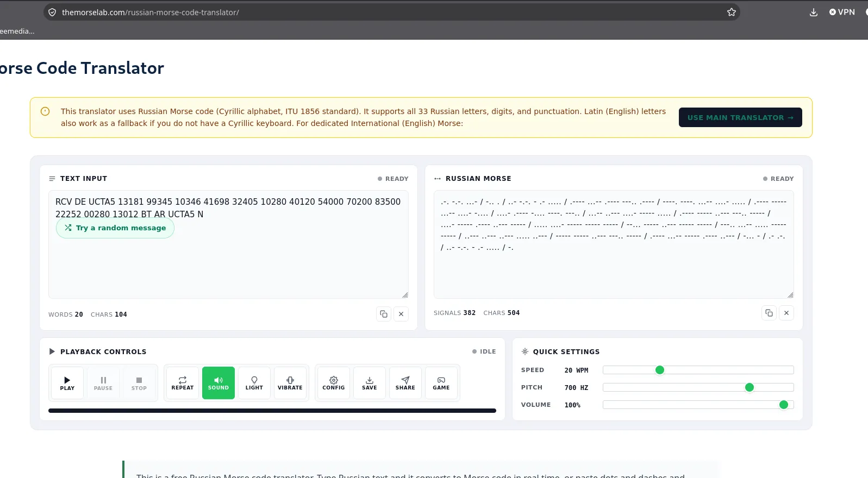868x478 pixels.
Task: Copy the text input contents
Action: [384, 314]
